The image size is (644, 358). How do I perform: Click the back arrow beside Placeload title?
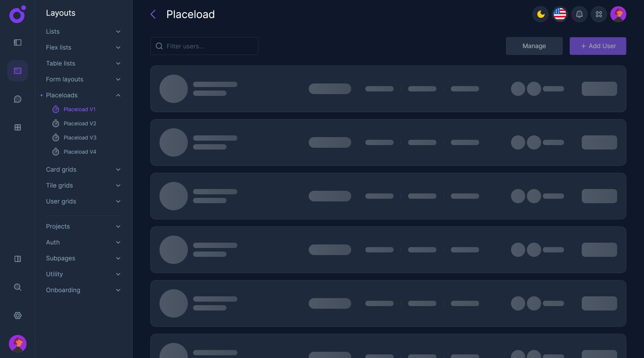(153, 14)
